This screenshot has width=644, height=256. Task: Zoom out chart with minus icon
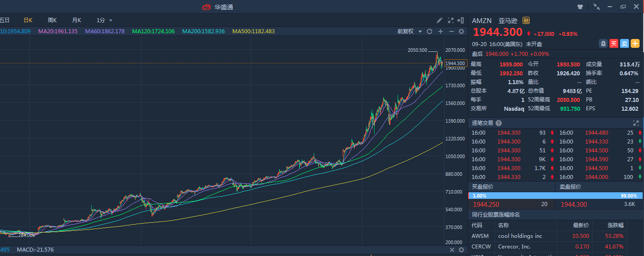click(451, 31)
